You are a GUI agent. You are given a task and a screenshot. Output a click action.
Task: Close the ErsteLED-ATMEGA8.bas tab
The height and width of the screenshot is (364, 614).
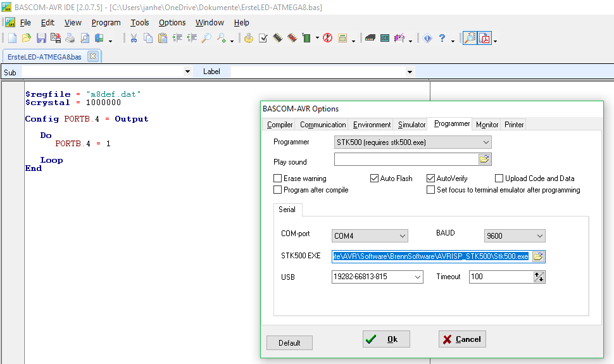92,56
